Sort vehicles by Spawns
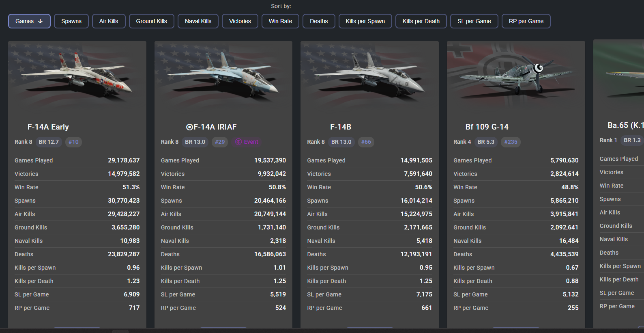This screenshot has height=333, width=644. point(71,21)
